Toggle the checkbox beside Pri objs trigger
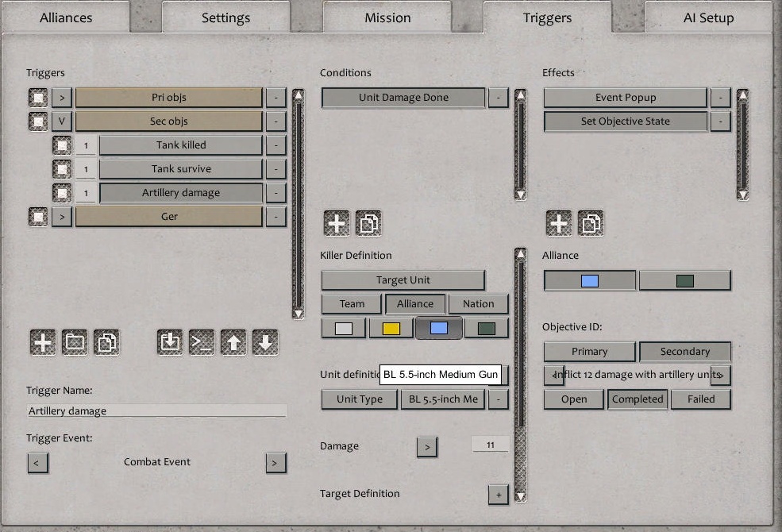782x532 pixels. pos(37,97)
